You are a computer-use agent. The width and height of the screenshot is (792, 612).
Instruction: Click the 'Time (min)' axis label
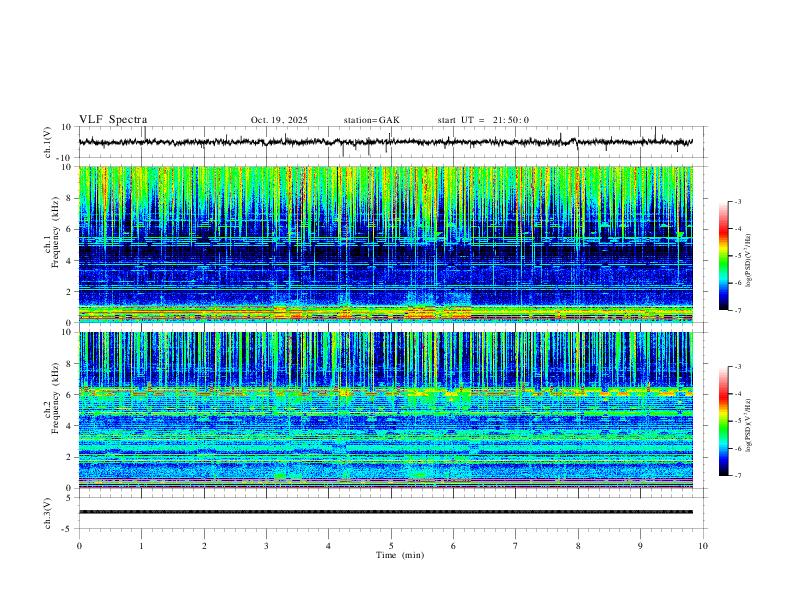[400, 555]
